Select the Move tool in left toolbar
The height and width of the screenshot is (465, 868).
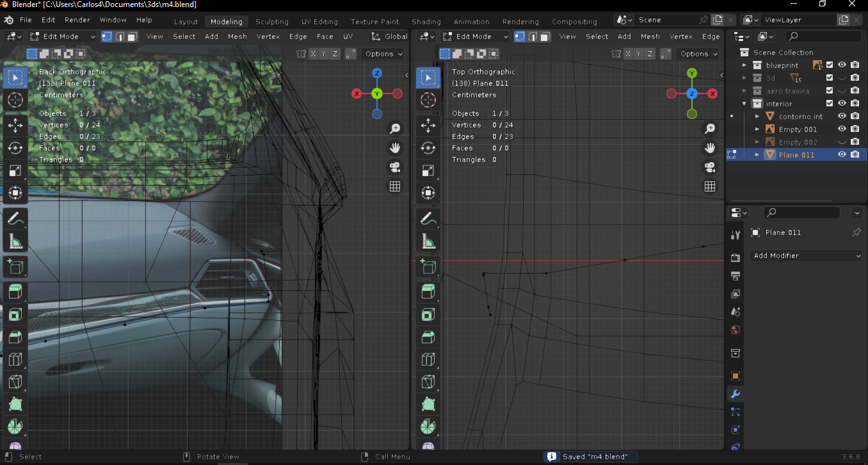click(x=15, y=125)
